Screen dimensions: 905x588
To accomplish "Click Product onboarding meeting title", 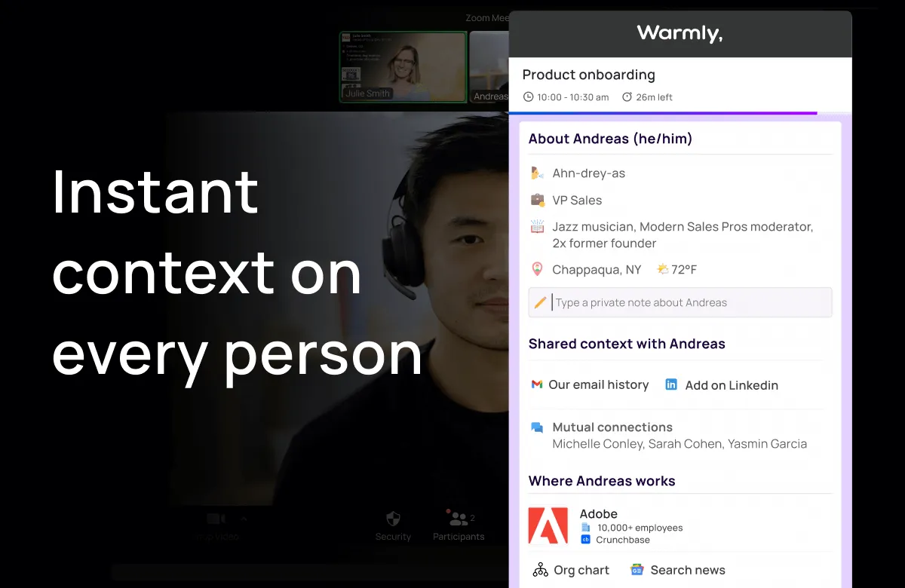I will tap(588, 75).
